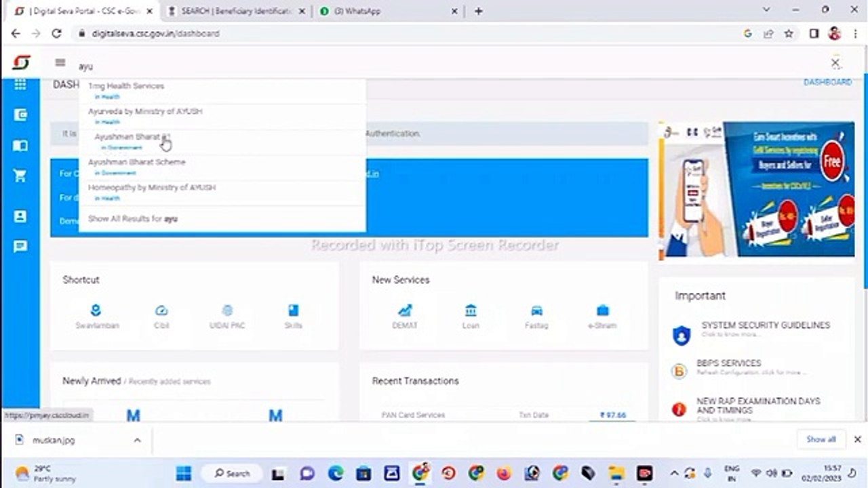
Task: Click the System Security Guidelines shield icon
Action: pyautogui.click(x=682, y=335)
